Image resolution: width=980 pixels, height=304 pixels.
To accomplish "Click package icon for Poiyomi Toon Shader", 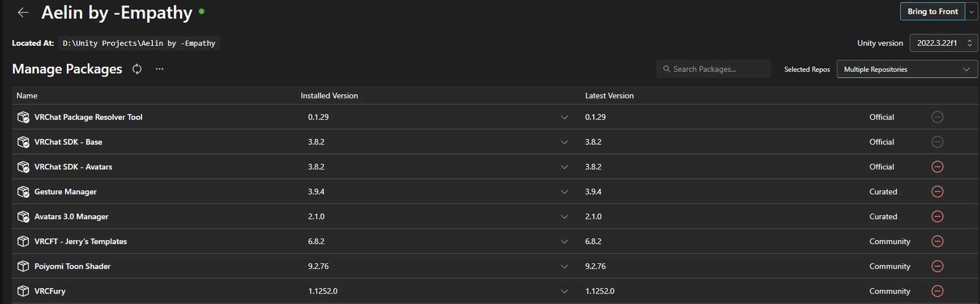I will pos(23,266).
